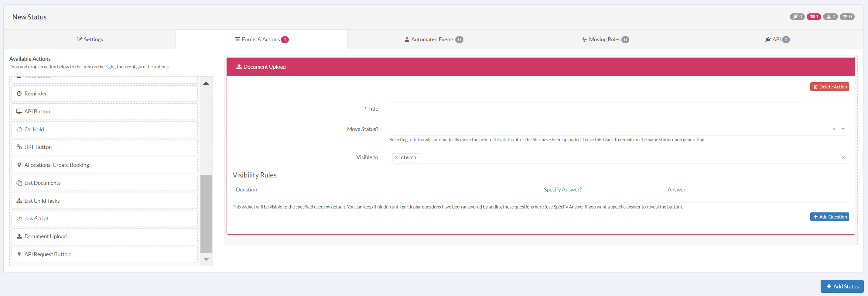Delete the Document Upload action

[x=830, y=87]
